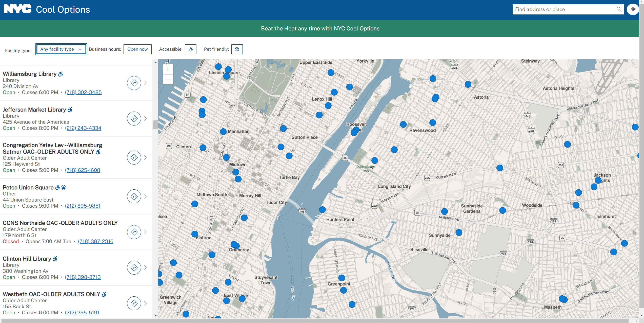The image size is (644, 323).
Task: Expand CCNS Northside OAC details chevron
Action: 146,232
